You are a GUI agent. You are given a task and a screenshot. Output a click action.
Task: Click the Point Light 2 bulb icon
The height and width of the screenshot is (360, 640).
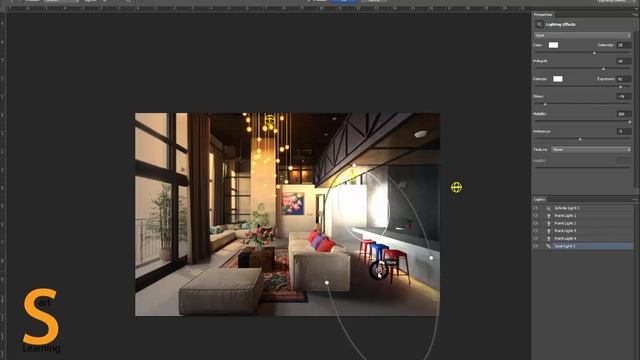click(x=549, y=223)
